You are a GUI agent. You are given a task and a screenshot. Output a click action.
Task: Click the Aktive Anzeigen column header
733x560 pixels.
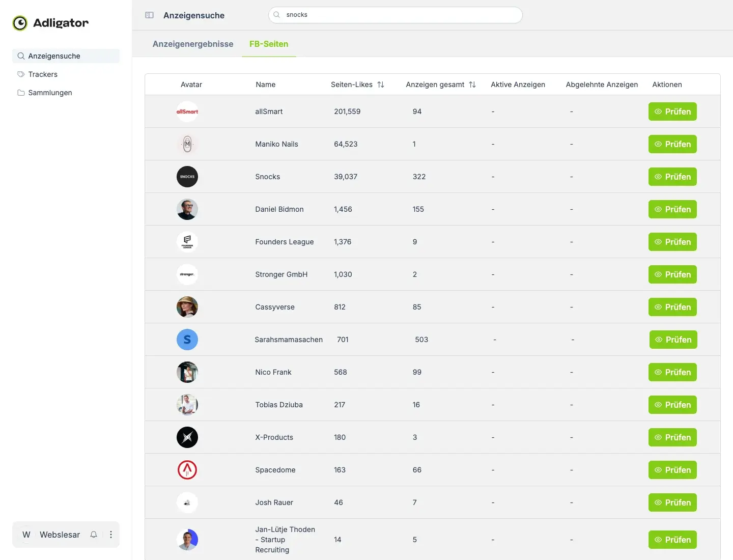(518, 85)
